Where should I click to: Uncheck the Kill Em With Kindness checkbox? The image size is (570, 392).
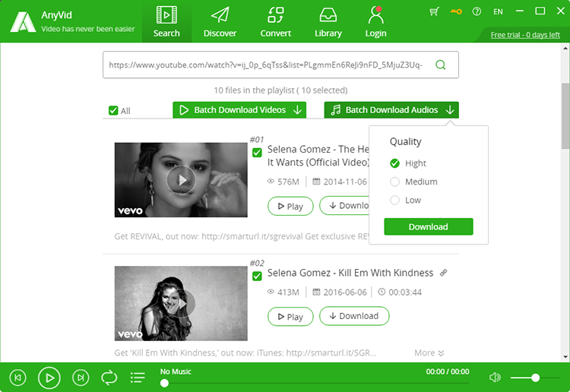[257, 276]
